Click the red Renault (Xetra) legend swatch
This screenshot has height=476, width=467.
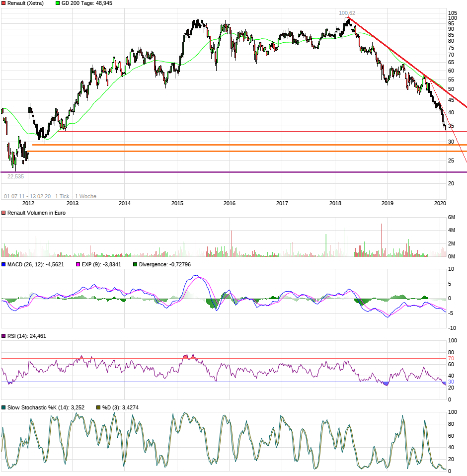click(x=3, y=3)
